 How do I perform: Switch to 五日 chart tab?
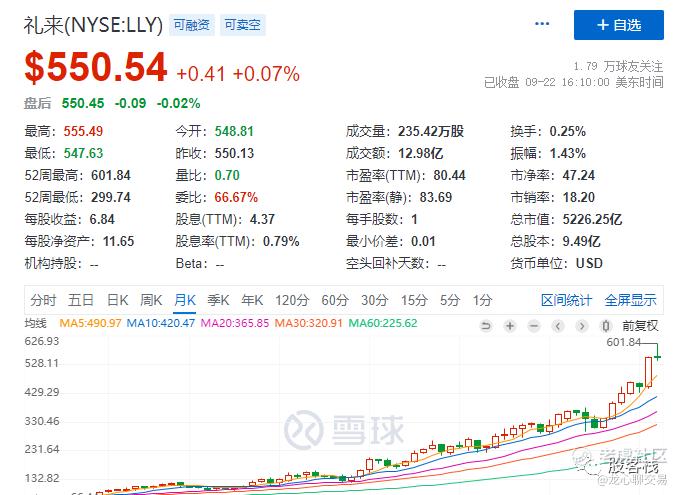[81, 300]
